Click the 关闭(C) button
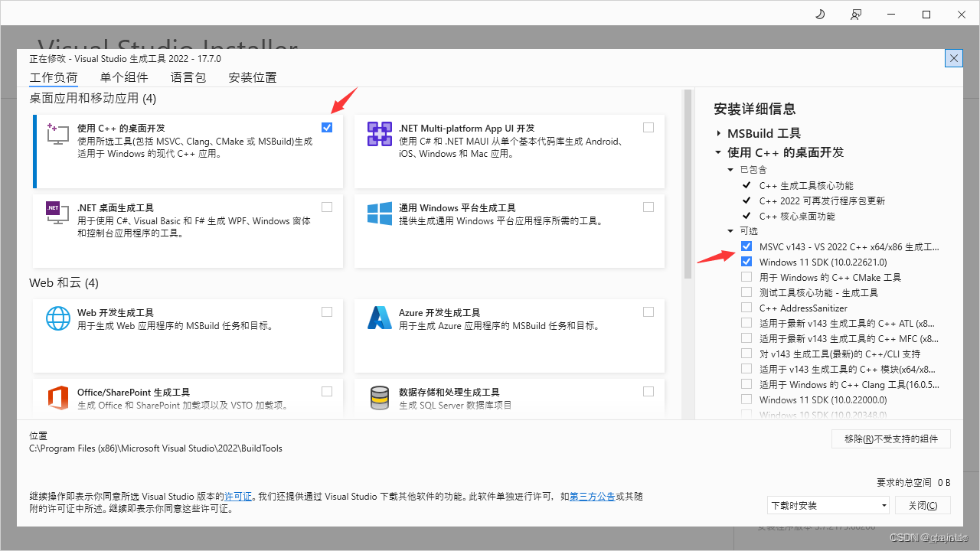980x551 pixels. click(x=922, y=505)
